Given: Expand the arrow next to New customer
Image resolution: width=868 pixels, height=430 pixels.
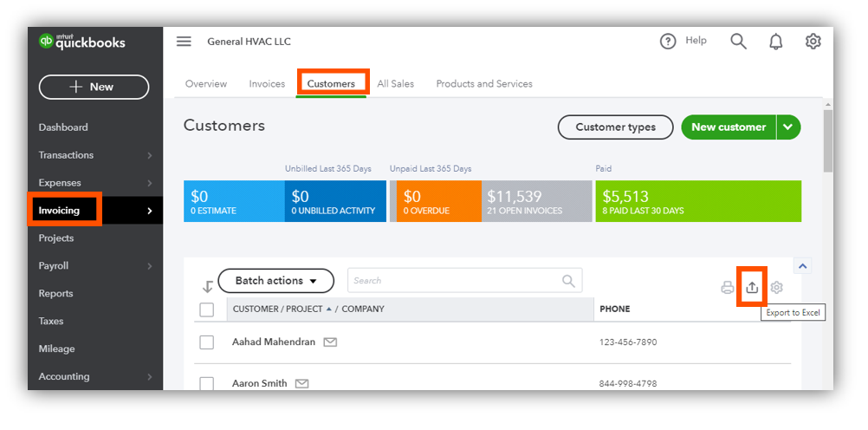Looking at the screenshot, I should click(789, 127).
